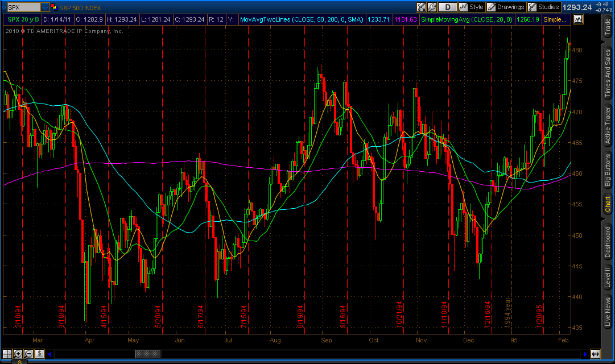Select the Chart side tab
The image size is (615, 364).
pyautogui.click(x=608, y=205)
